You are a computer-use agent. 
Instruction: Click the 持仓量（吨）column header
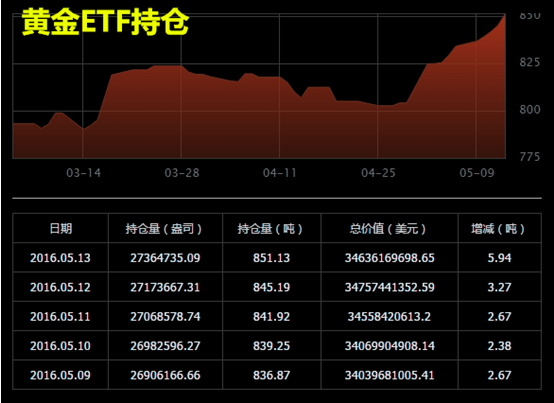(x=270, y=229)
